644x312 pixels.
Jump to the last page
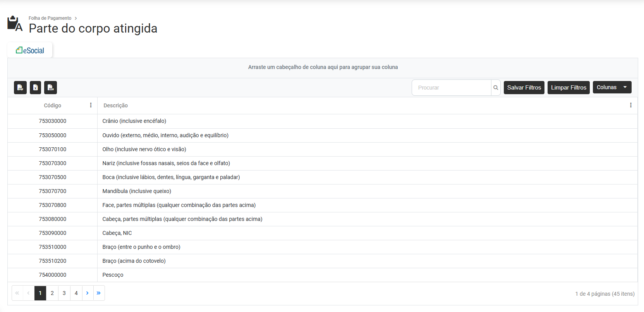click(99, 293)
